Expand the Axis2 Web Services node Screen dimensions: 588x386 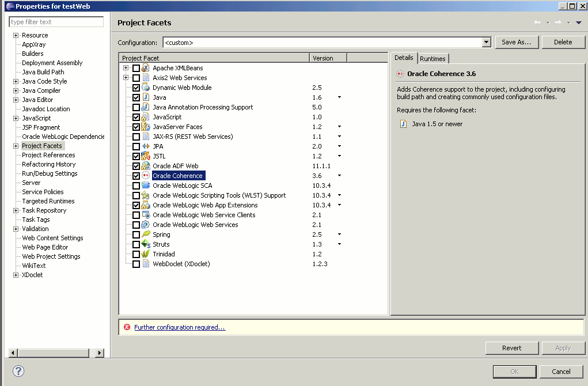coord(126,78)
